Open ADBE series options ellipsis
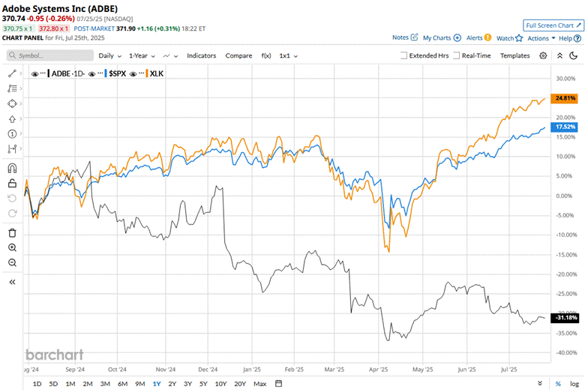 pyautogui.click(x=43, y=73)
